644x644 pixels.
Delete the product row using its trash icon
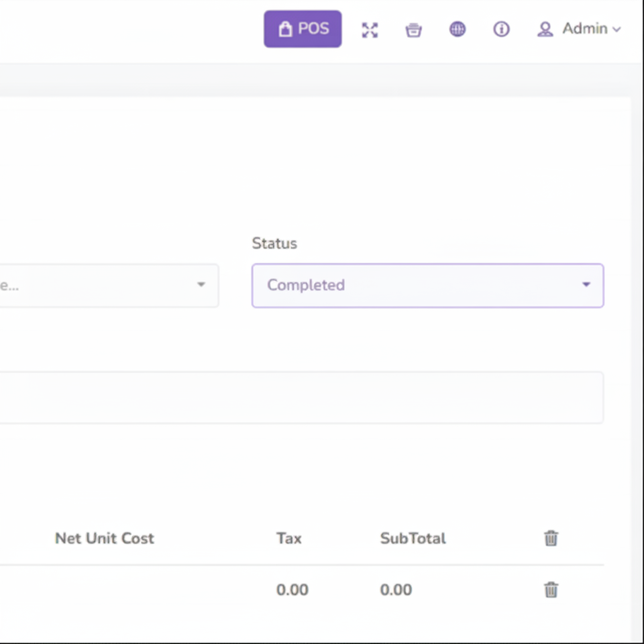click(551, 590)
